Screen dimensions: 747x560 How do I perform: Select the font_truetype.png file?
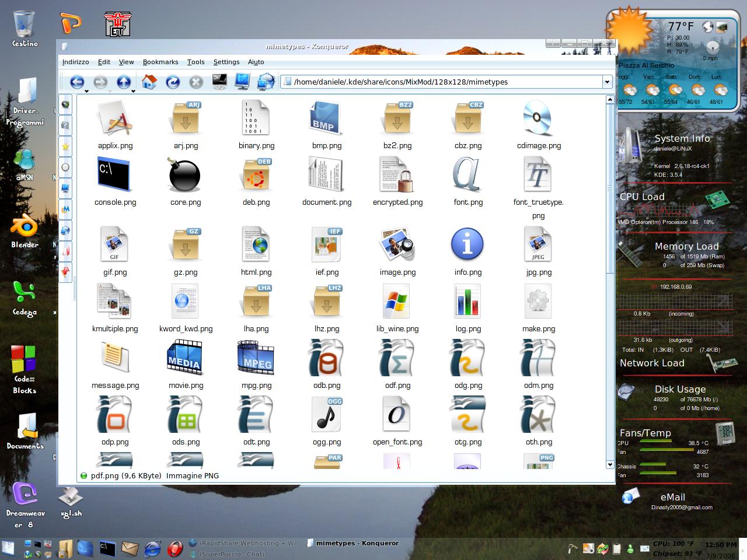(538, 188)
